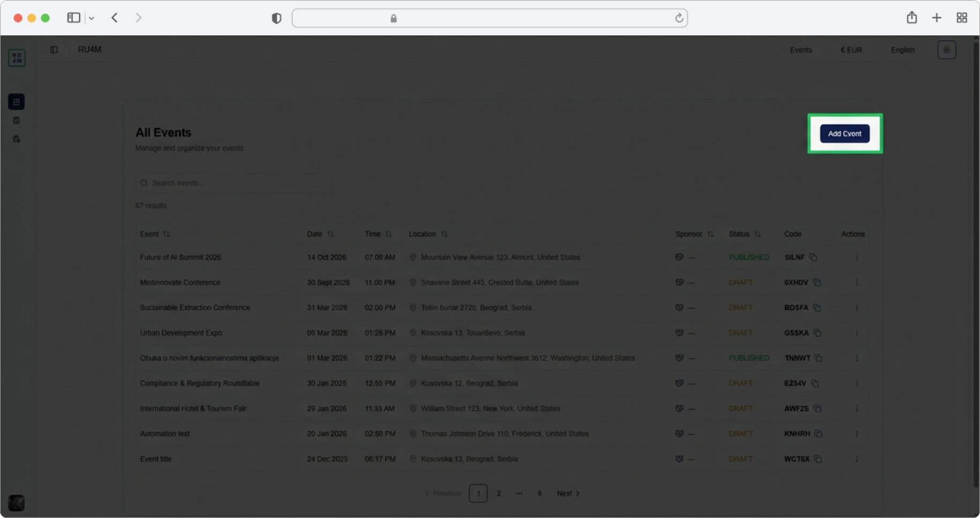Toggle the app sidebar panel icon
The image size is (980, 518).
(54, 50)
